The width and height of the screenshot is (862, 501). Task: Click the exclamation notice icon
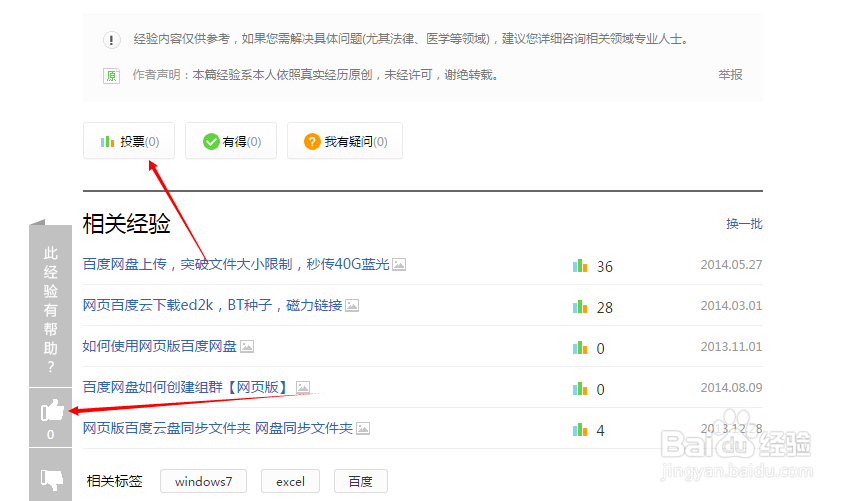click(x=112, y=40)
